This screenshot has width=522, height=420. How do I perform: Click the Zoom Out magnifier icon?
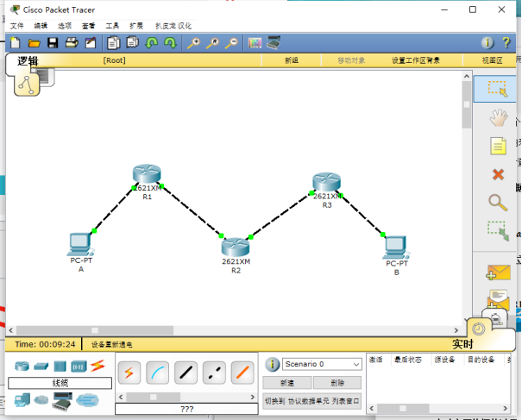(x=231, y=43)
